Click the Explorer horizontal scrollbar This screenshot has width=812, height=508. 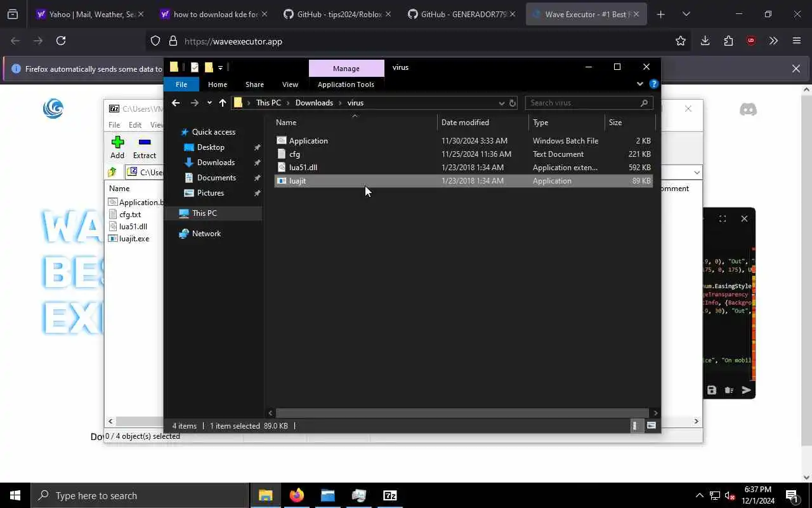tap(462, 413)
